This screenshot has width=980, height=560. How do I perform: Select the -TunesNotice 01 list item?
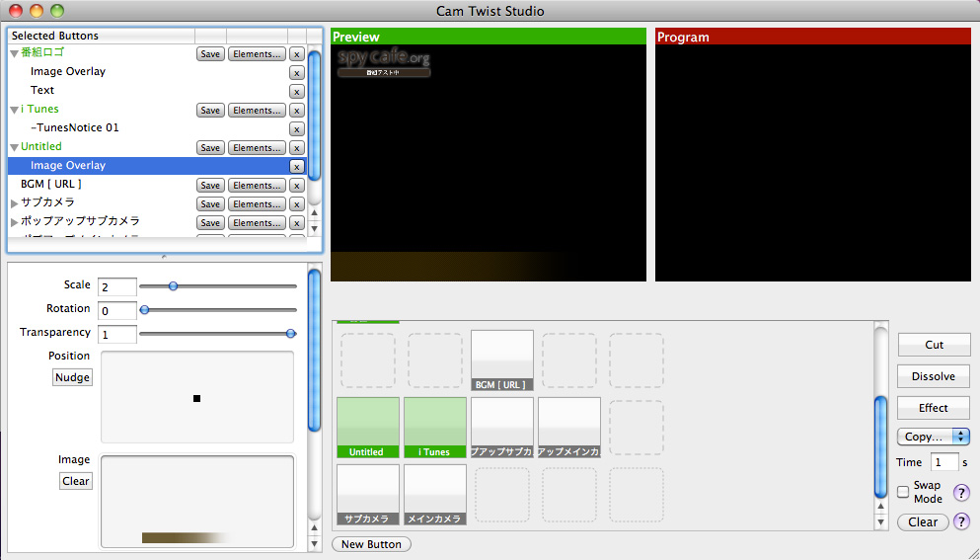pos(75,128)
